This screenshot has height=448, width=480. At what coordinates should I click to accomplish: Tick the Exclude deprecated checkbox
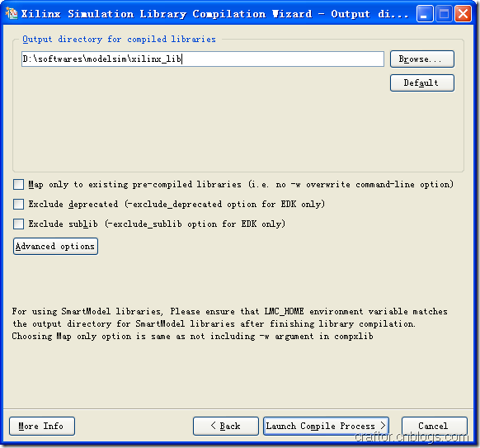18,205
